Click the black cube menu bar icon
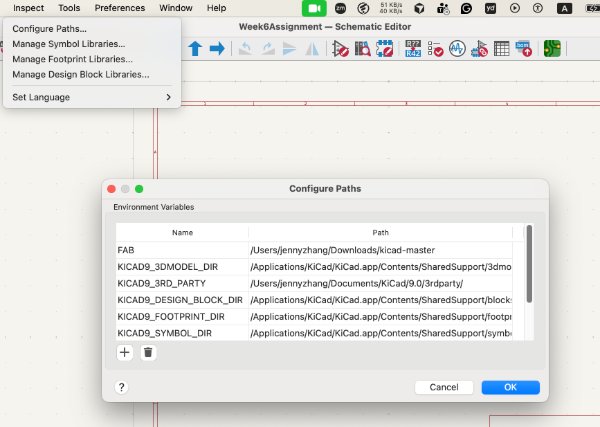The width and height of the screenshot is (600, 427). 419,8
